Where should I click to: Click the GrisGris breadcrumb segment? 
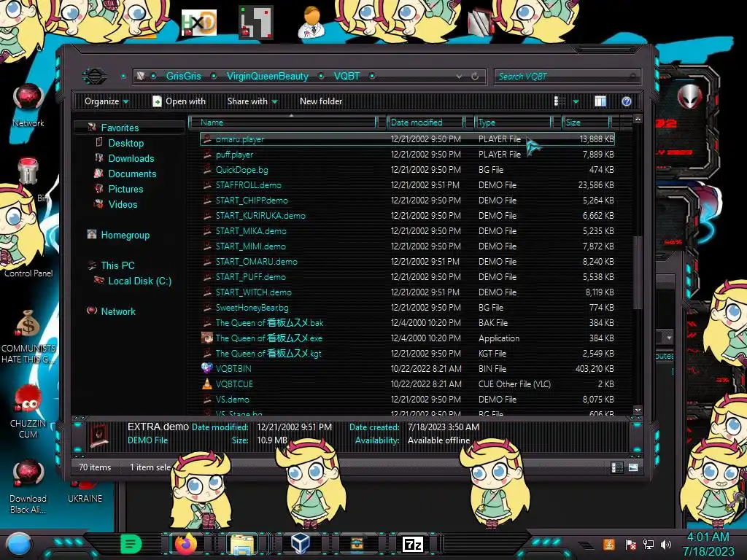point(183,76)
